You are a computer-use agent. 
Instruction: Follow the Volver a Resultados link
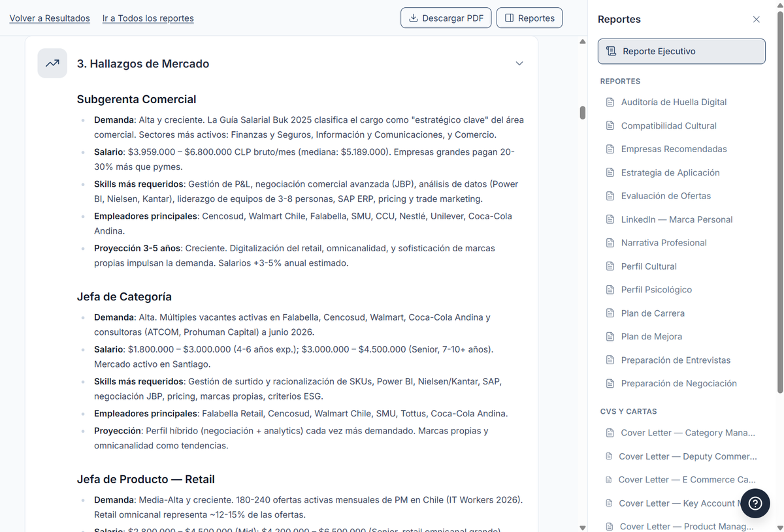(50, 18)
